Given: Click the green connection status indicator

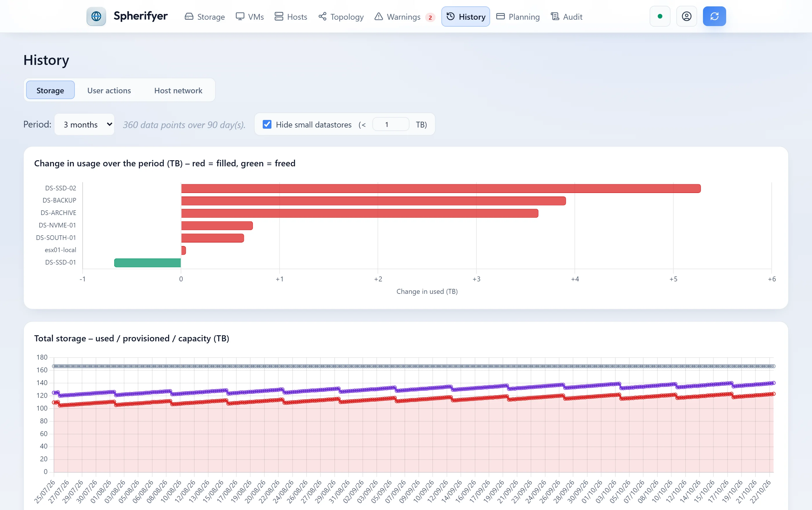Looking at the screenshot, I should click(660, 16).
